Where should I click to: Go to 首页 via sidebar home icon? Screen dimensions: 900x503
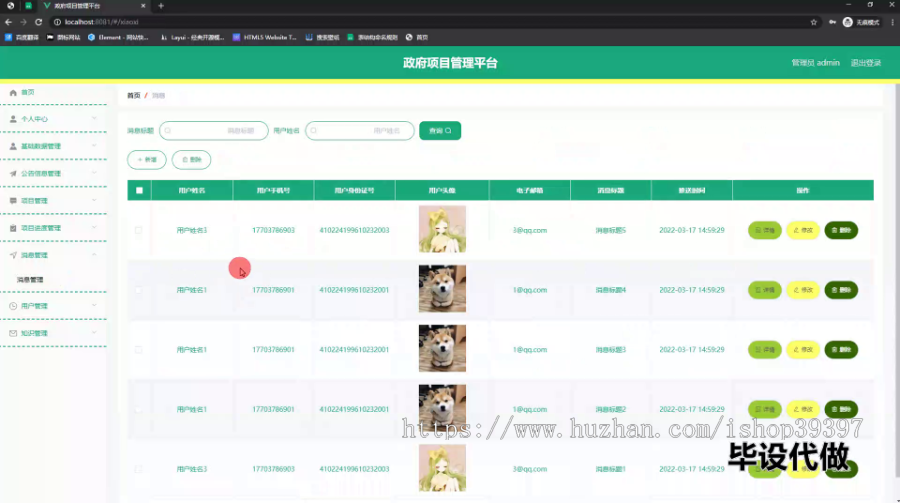coord(13,92)
